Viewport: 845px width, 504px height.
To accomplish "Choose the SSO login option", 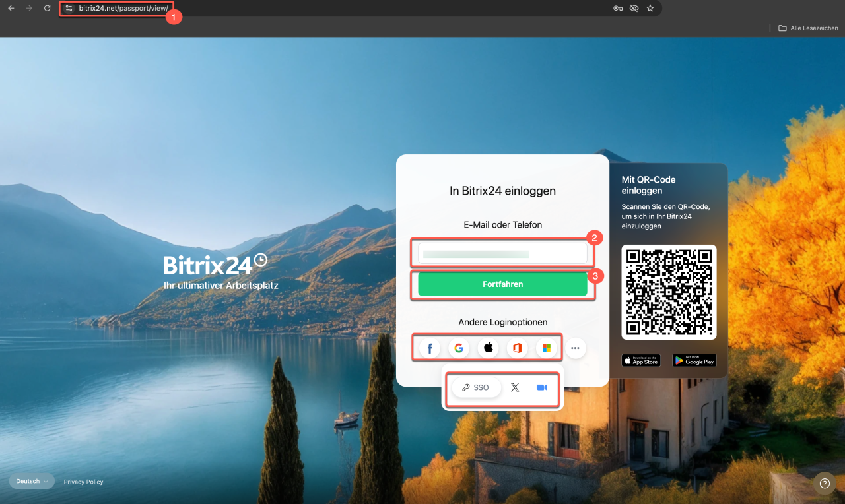I will [x=476, y=387].
